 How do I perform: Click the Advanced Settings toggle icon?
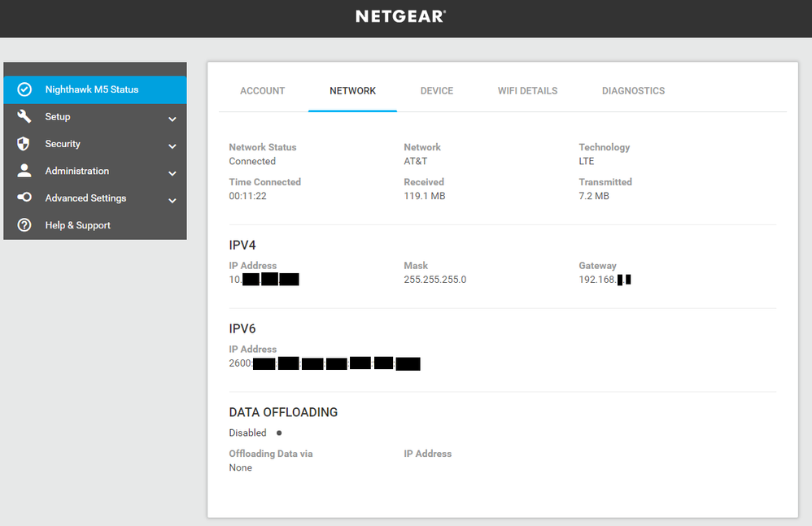point(24,197)
